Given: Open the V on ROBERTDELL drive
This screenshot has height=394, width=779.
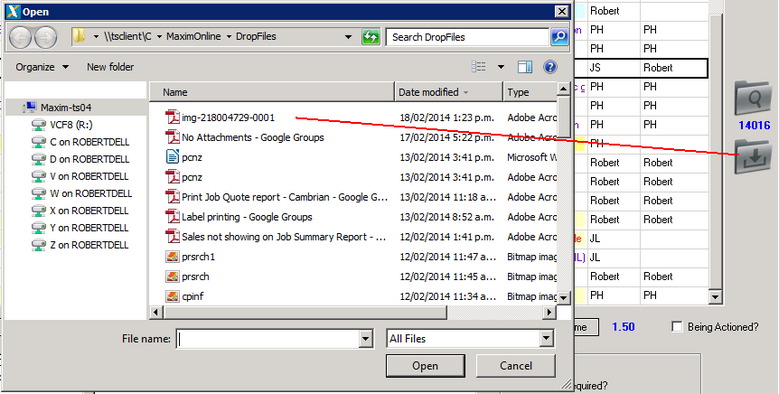Looking at the screenshot, I should pyautogui.click(x=80, y=176).
